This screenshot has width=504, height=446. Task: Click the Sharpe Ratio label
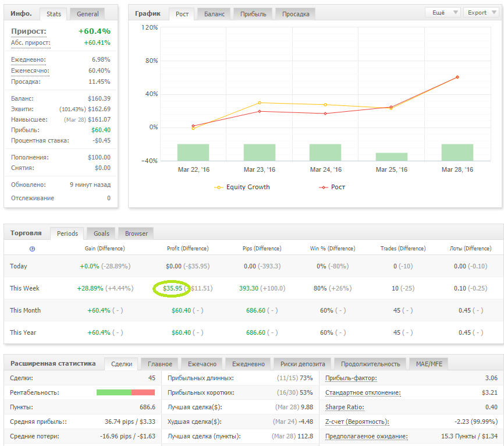[345, 407]
